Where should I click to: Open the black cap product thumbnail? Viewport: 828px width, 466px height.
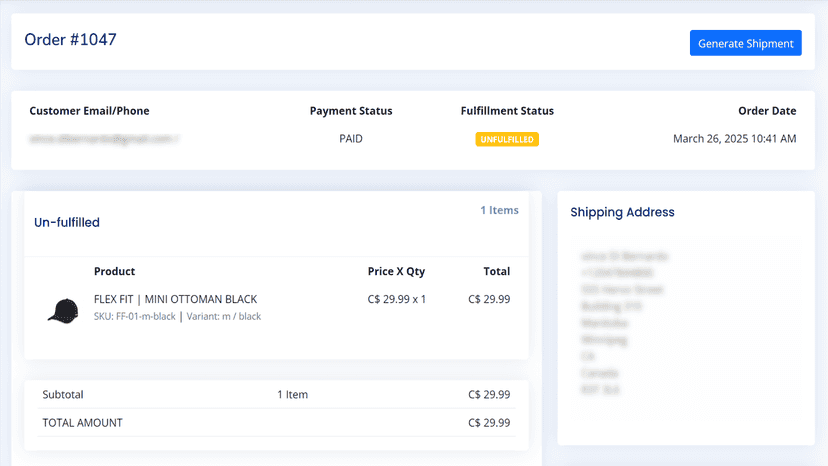coord(63,311)
